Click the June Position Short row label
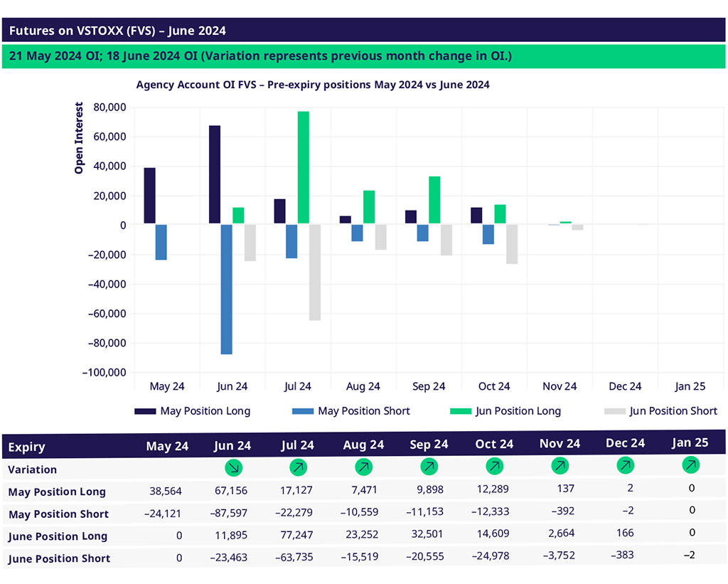Screen dimensions: 728x584 [59, 559]
